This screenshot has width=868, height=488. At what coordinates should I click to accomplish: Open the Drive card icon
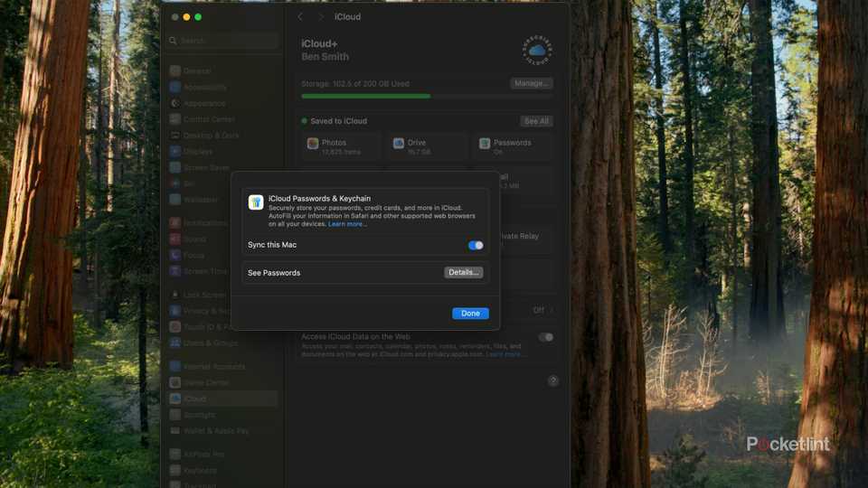coord(399,144)
